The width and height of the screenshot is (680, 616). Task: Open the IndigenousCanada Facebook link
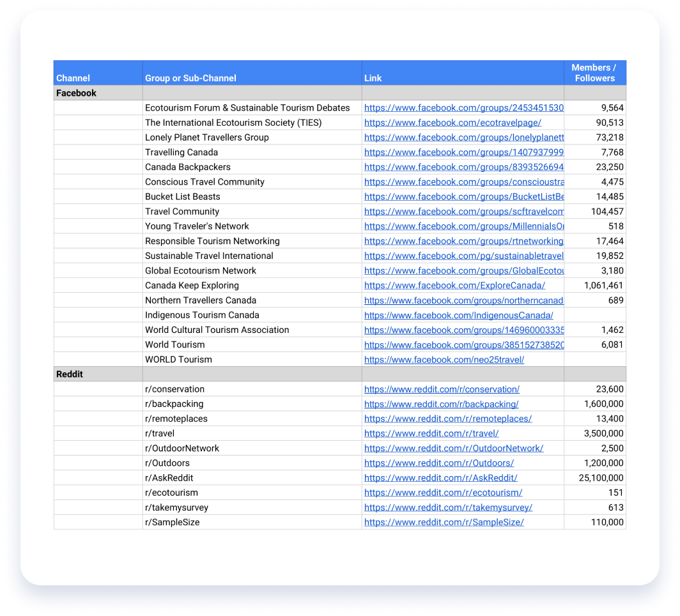click(x=458, y=315)
